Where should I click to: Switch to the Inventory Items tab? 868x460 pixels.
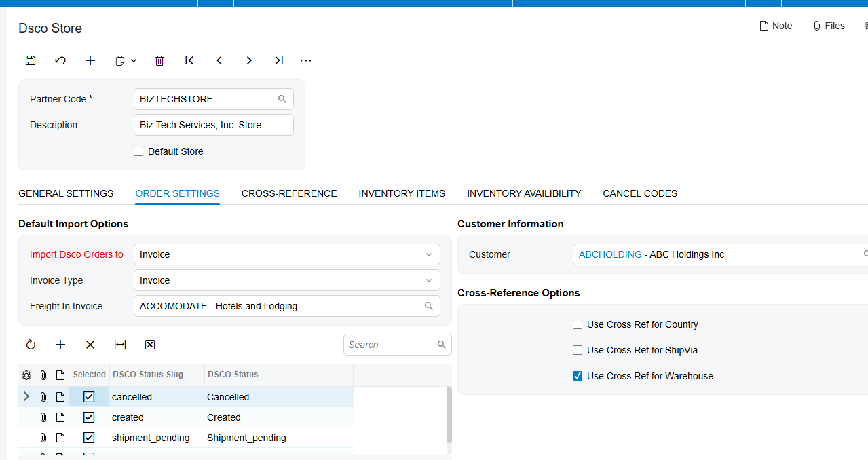click(402, 193)
